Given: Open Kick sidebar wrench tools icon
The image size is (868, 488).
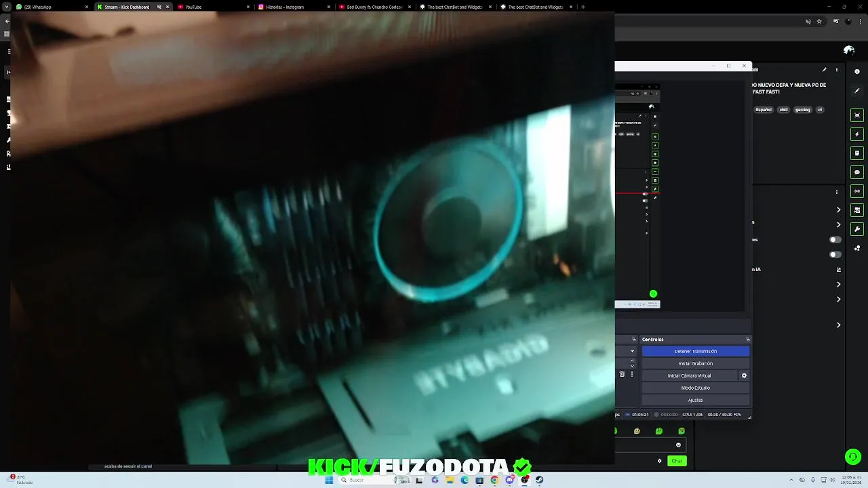Looking at the screenshot, I should (857, 229).
